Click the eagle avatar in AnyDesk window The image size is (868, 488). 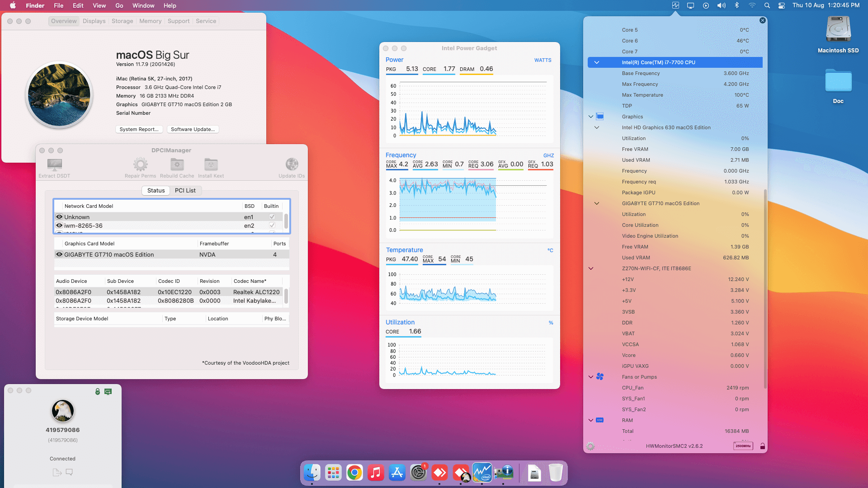point(62,411)
